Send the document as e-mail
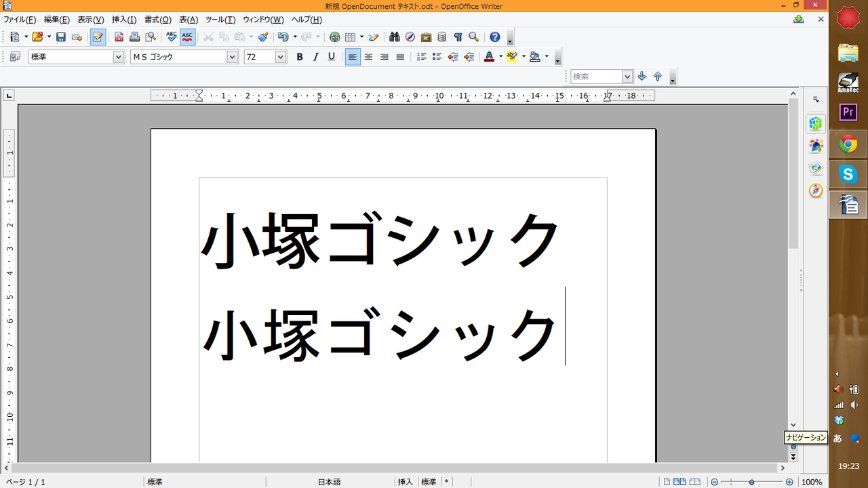Image resolution: width=868 pixels, height=488 pixels. (77, 37)
